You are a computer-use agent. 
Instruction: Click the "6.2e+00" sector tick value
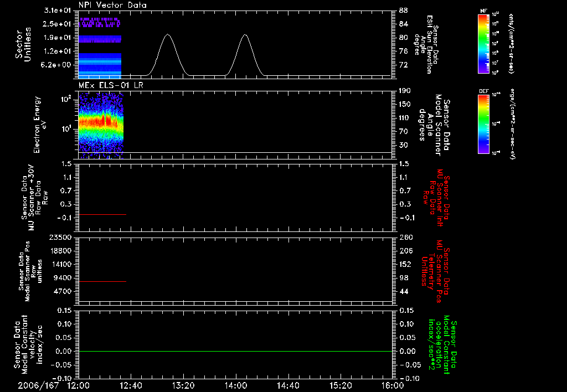click(57, 65)
